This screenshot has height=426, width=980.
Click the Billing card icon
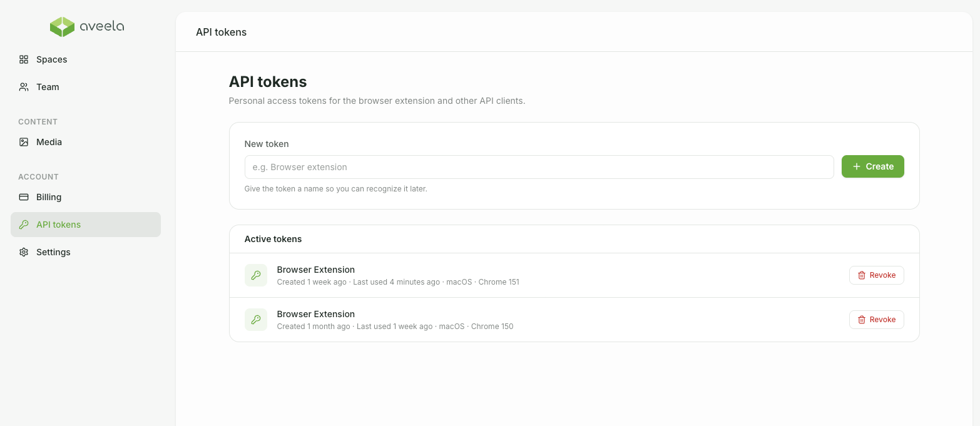(x=24, y=197)
